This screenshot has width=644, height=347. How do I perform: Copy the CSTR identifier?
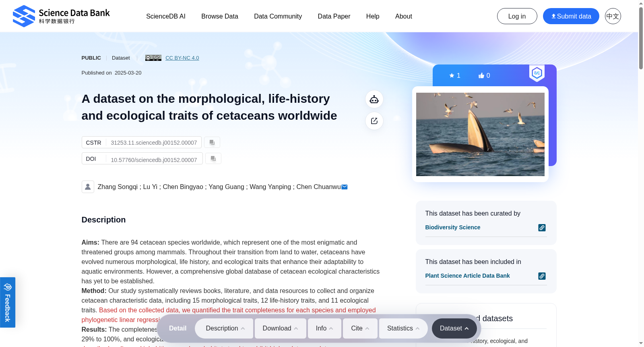tap(212, 142)
